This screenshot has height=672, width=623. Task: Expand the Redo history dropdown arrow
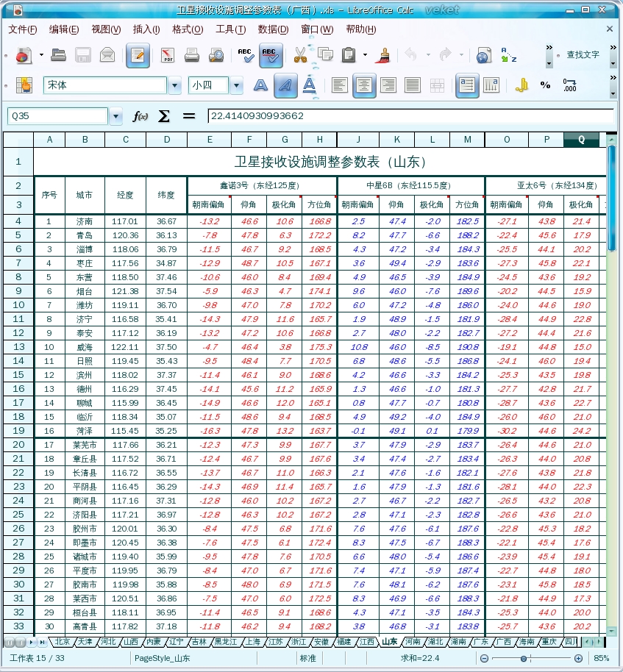tap(461, 55)
